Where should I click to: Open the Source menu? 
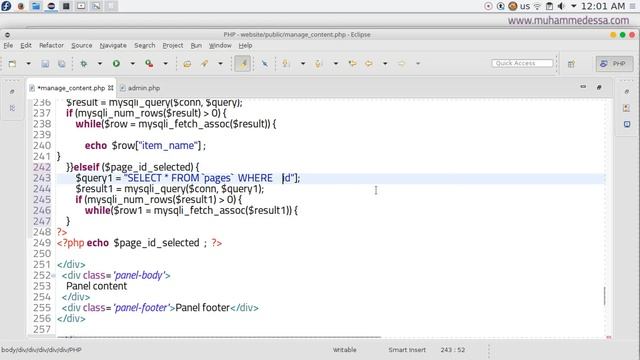[x=82, y=45]
